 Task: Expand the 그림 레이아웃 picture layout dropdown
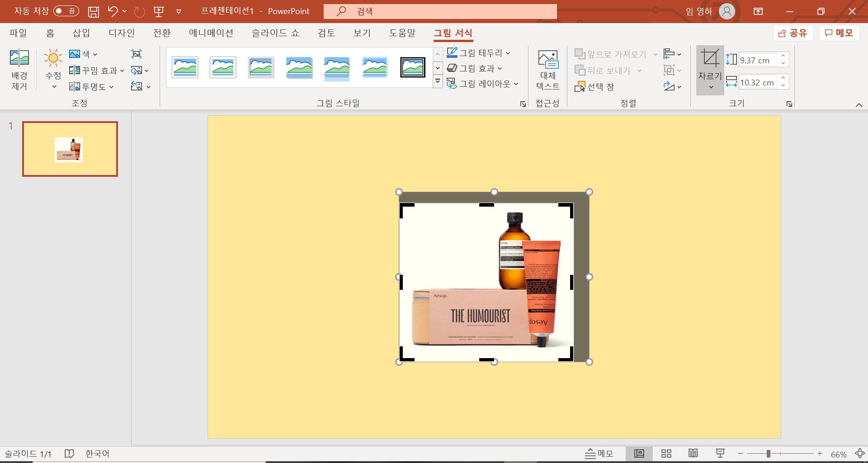(516, 84)
